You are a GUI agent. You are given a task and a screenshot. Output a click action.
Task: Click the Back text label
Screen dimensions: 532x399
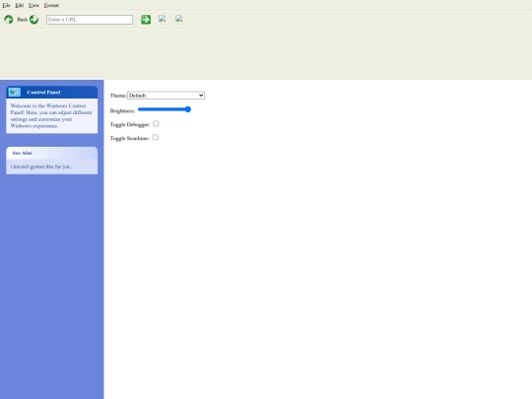click(x=22, y=20)
